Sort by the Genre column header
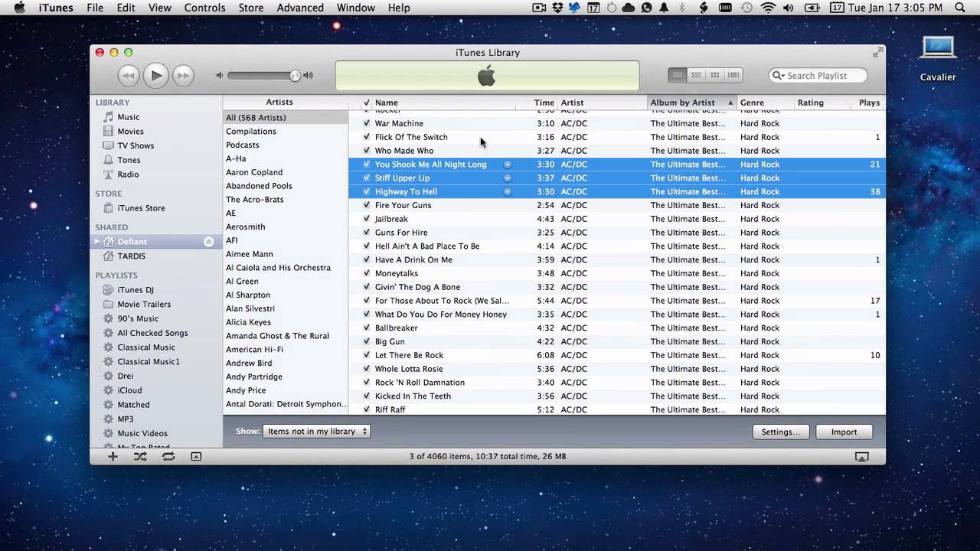 point(765,103)
